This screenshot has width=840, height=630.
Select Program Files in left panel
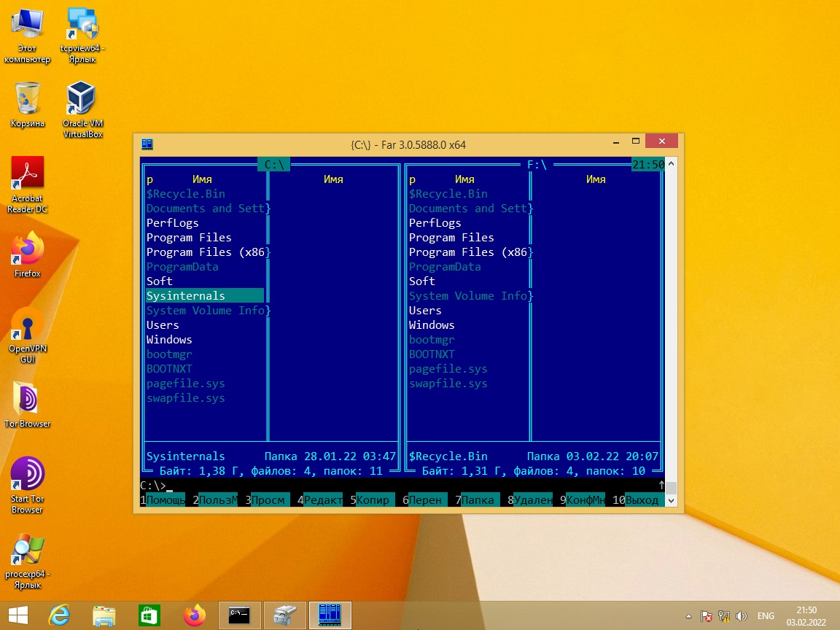189,237
